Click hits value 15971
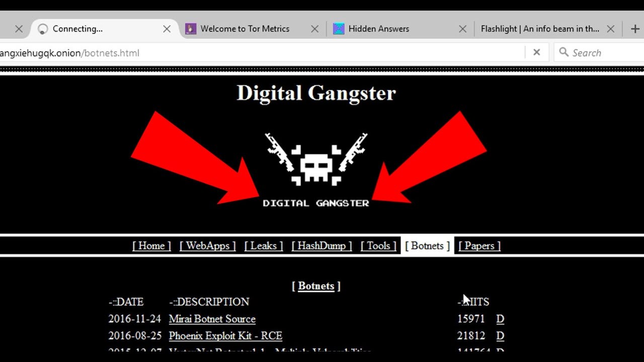Image resolution: width=644 pixels, height=362 pixels. point(471,319)
